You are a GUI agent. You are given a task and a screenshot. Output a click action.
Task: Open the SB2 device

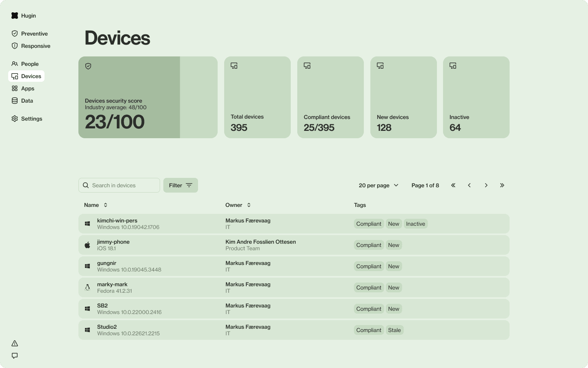pos(294,309)
